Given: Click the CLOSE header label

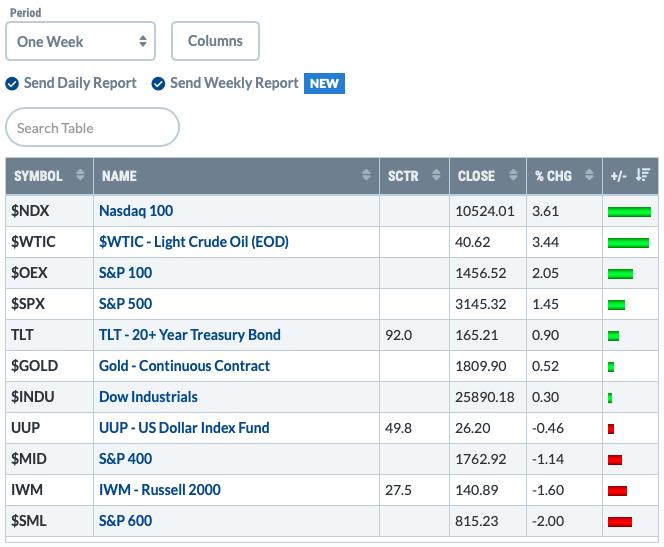Looking at the screenshot, I should click(x=476, y=176).
